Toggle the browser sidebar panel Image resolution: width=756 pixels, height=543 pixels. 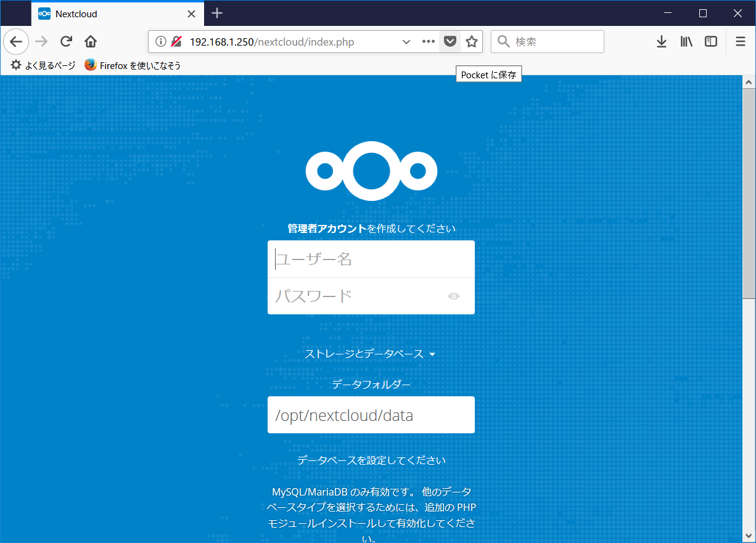710,41
